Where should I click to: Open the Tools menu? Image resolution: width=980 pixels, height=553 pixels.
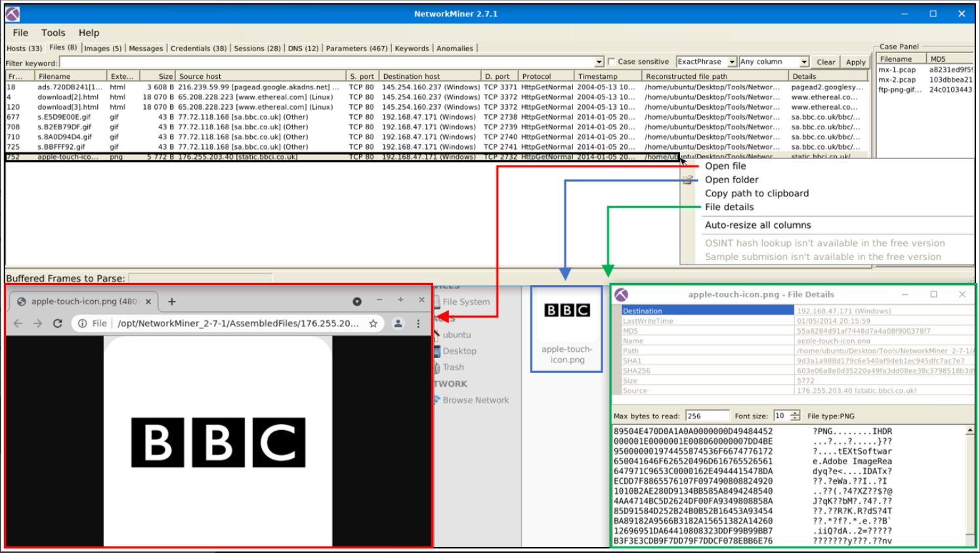(53, 33)
